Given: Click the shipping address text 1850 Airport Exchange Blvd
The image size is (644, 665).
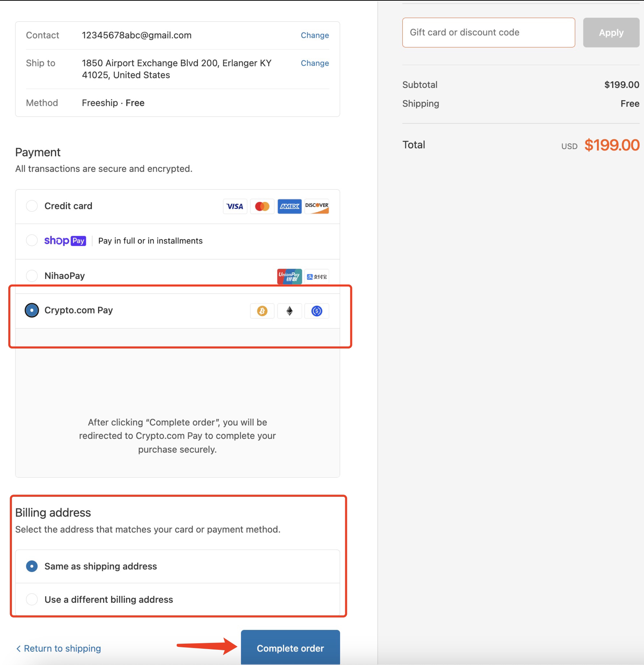Looking at the screenshot, I should coord(177,69).
